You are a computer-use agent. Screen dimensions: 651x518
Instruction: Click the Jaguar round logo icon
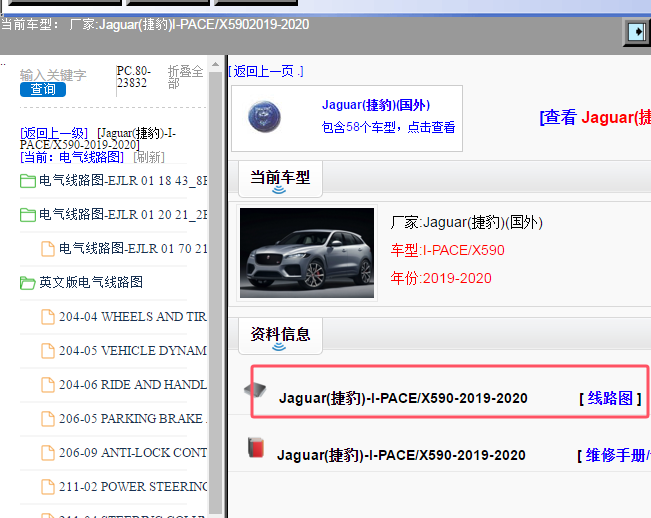[264, 117]
